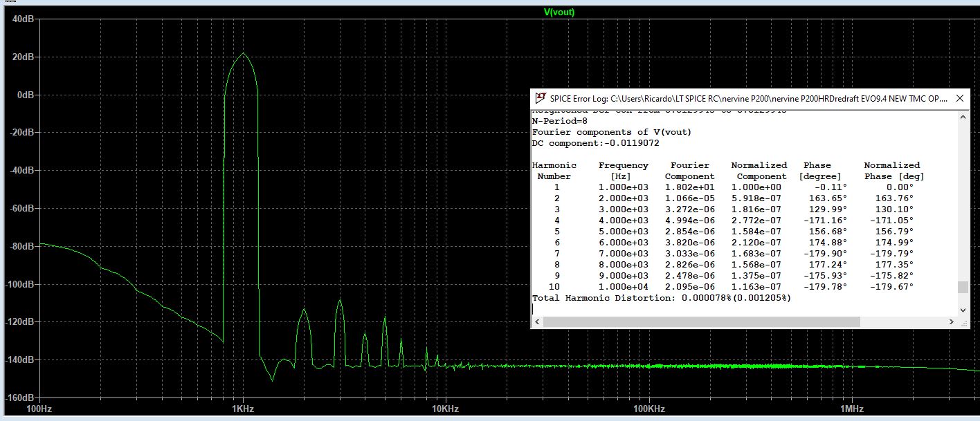Click the frequency value 6.000e+03
Viewport: 980px width, 421px height.
(x=624, y=243)
